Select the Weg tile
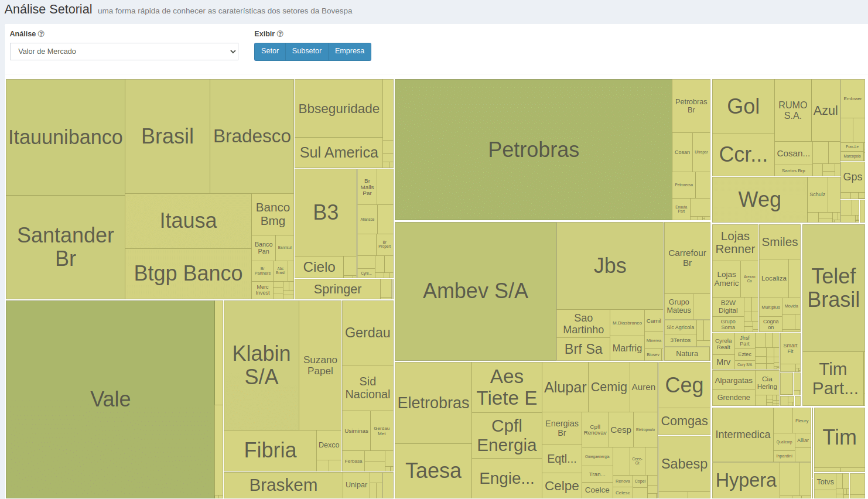 click(760, 200)
